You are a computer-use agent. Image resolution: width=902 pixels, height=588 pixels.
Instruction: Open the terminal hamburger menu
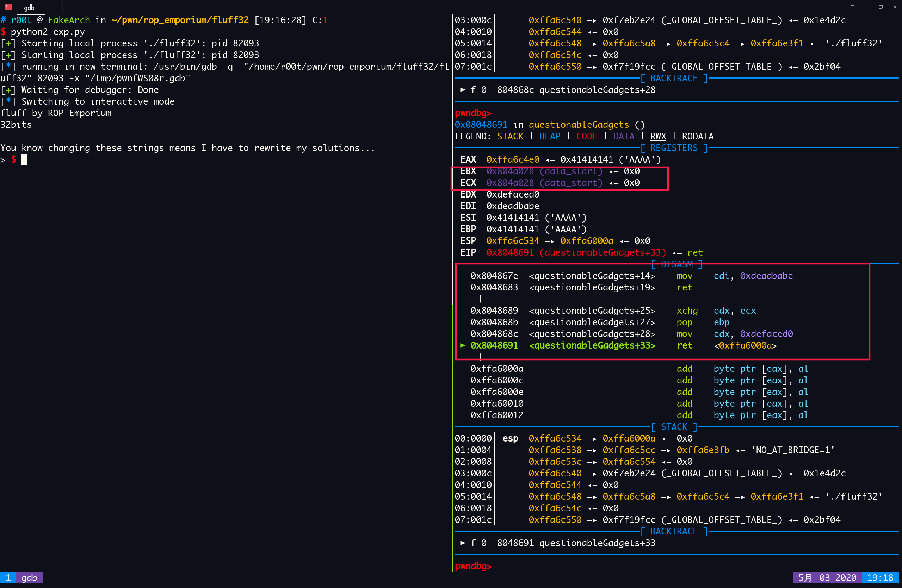pyautogui.click(x=852, y=7)
